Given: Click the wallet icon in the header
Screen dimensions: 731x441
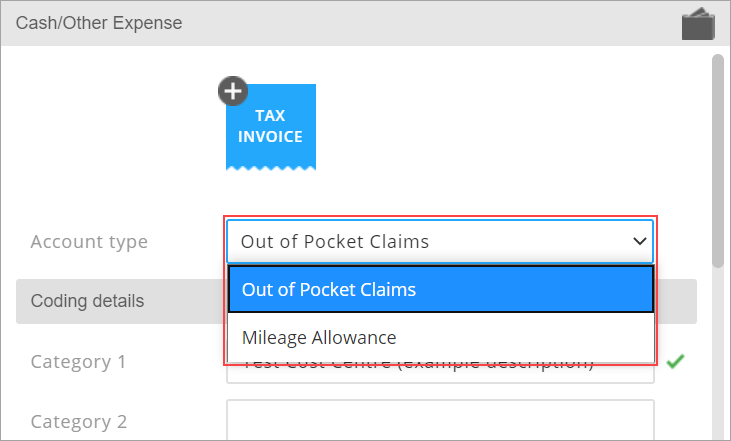Looking at the screenshot, I should 698,24.
